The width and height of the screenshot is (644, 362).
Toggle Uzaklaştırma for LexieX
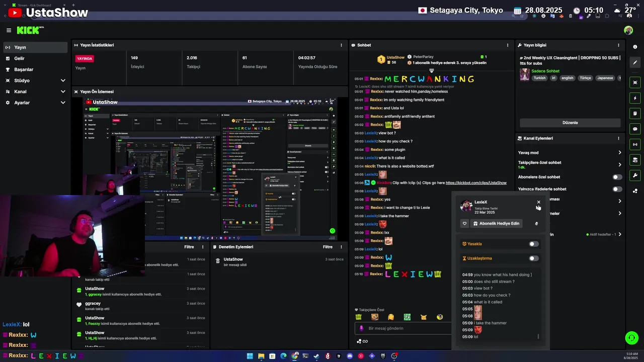(534, 258)
